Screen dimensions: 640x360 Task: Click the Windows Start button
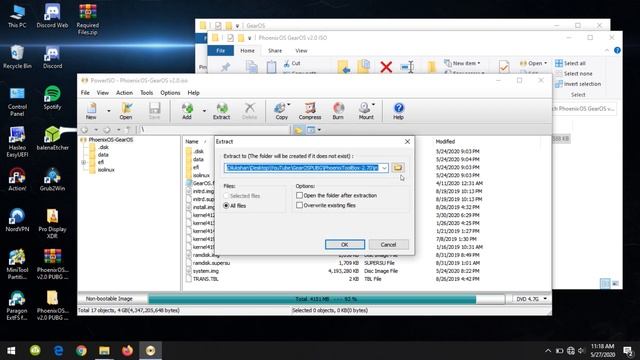[11, 350]
